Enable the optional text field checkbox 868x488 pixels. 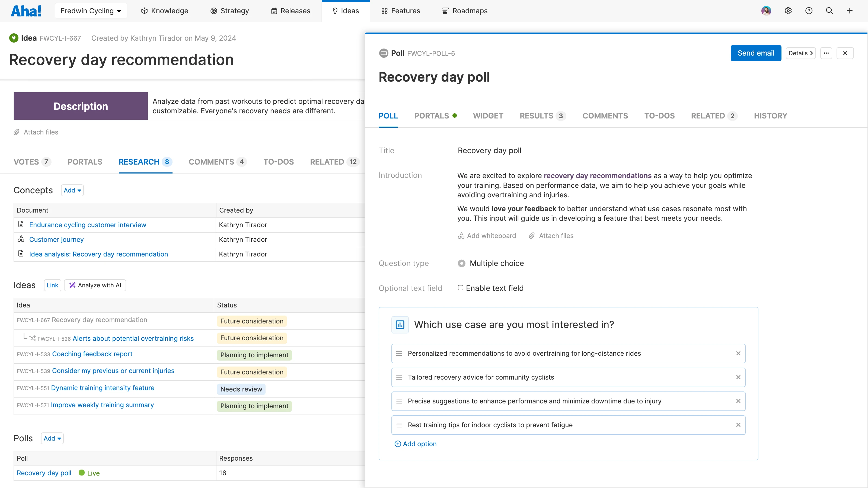click(460, 288)
